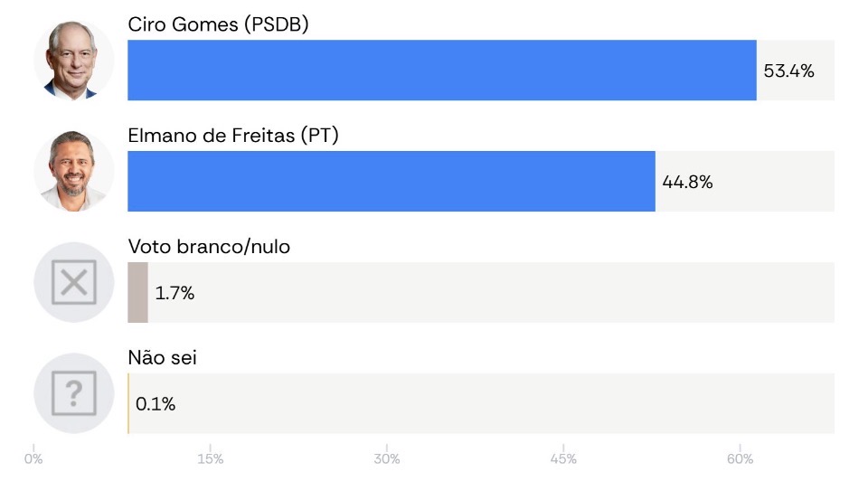
Task: Click the thin yellow Não sei bar
Action: pyautogui.click(x=128, y=403)
